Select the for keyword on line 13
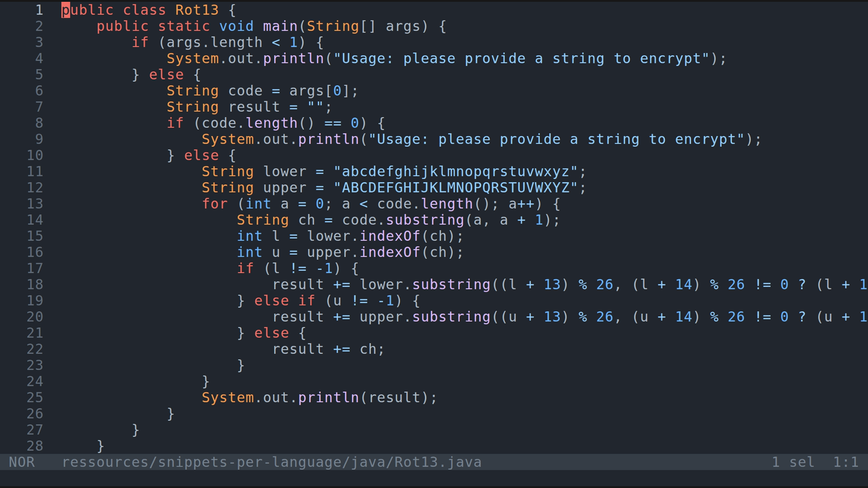868x488 pixels. 215,204
